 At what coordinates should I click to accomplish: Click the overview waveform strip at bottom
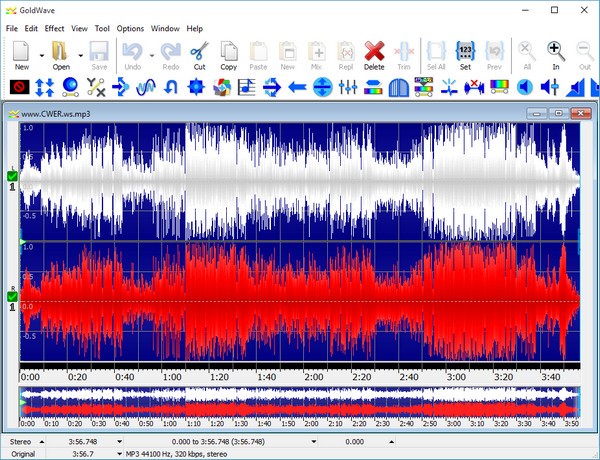click(300, 402)
